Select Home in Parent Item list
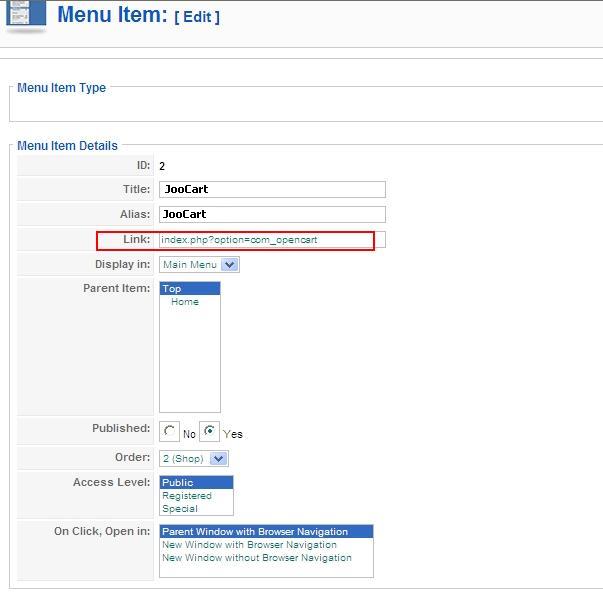Screen dimensions: 603x605 coord(190,302)
